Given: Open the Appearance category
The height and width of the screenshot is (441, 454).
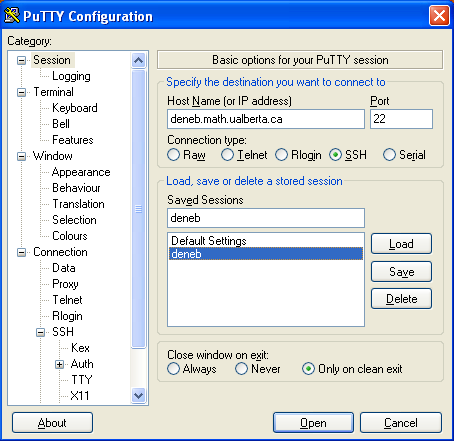Looking at the screenshot, I should [x=81, y=172].
